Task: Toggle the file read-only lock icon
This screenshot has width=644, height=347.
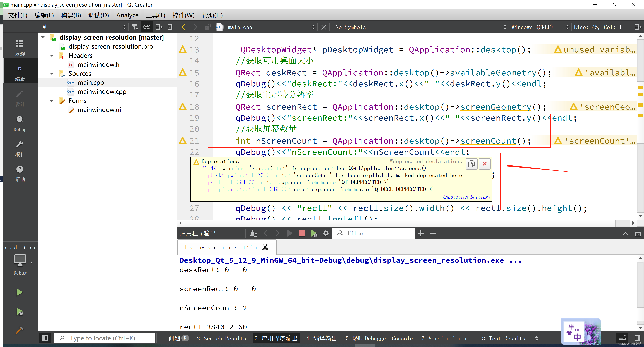Action: tap(207, 27)
